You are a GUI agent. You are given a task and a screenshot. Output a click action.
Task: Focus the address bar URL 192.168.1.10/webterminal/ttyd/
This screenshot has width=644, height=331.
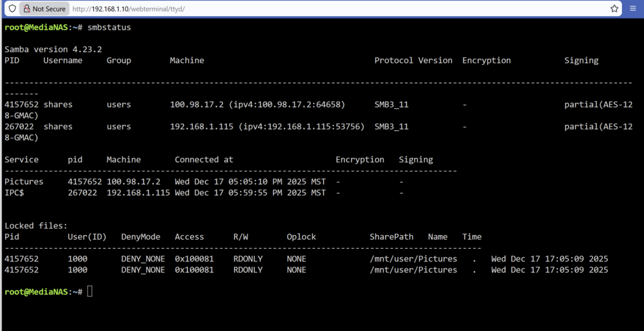click(x=129, y=8)
